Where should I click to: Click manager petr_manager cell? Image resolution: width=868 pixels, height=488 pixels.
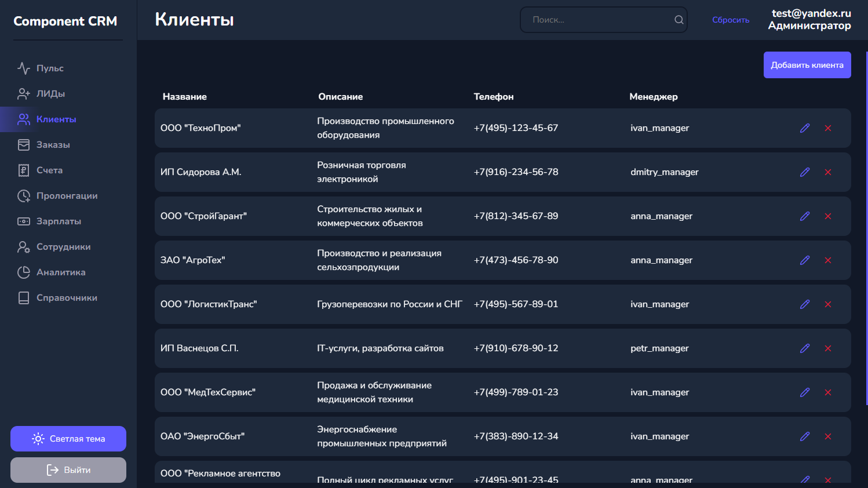659,348
